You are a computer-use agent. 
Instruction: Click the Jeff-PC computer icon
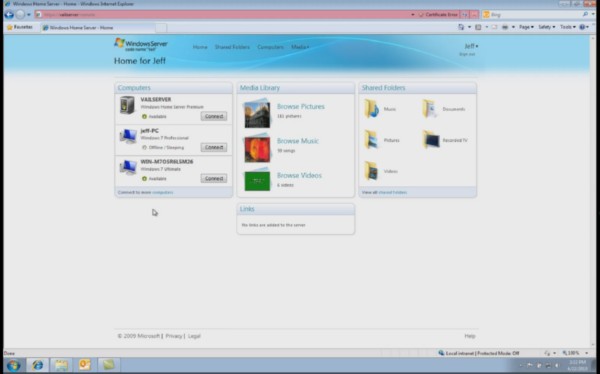[x=128, y=136]
